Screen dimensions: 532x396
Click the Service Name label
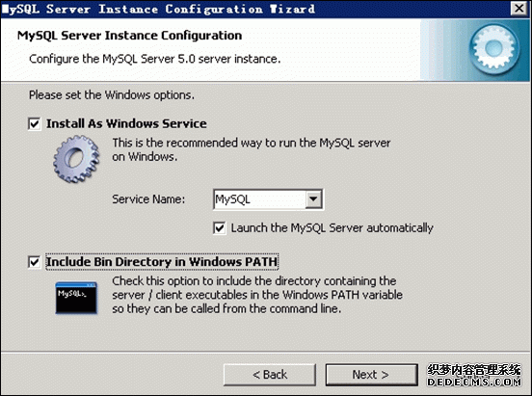coord(148,199)
